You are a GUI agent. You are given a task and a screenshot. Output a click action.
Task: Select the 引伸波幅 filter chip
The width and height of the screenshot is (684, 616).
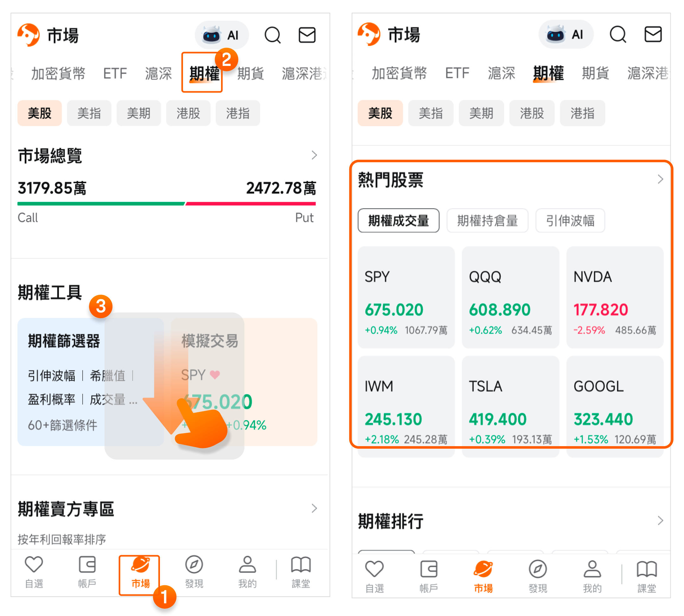click(570, 221)
